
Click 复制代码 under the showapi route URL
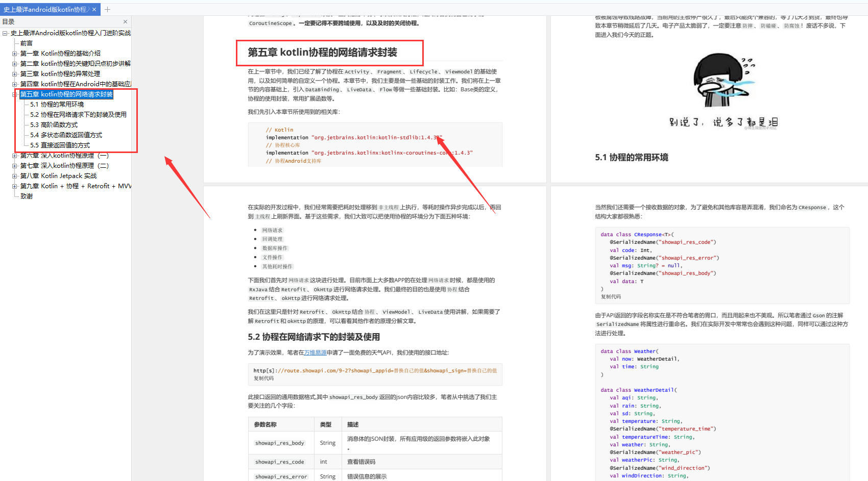tap(263, 378)
